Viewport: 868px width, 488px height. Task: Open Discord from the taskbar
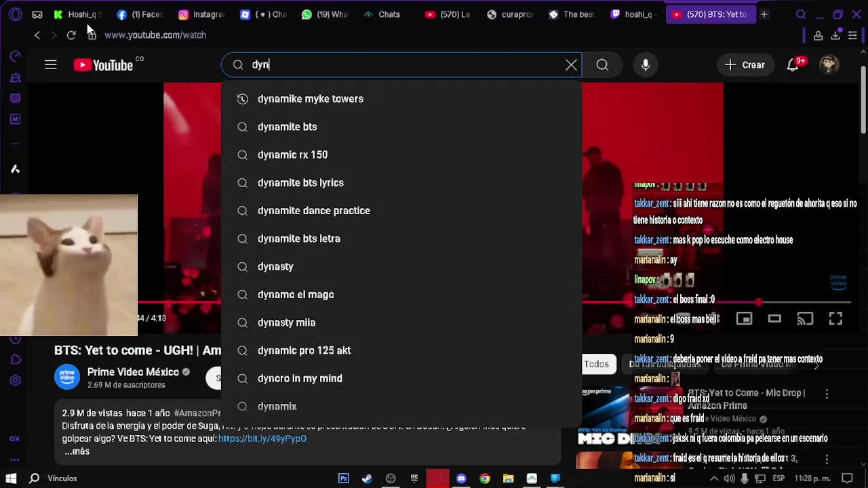point(461,479)
